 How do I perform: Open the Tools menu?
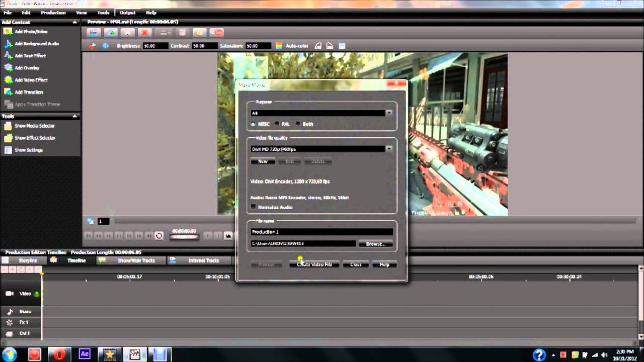coord(103,13)
